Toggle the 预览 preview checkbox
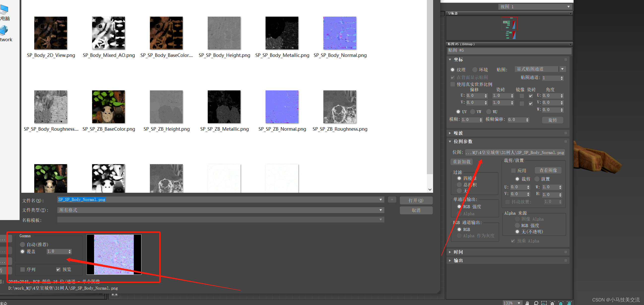 (58, 269)
